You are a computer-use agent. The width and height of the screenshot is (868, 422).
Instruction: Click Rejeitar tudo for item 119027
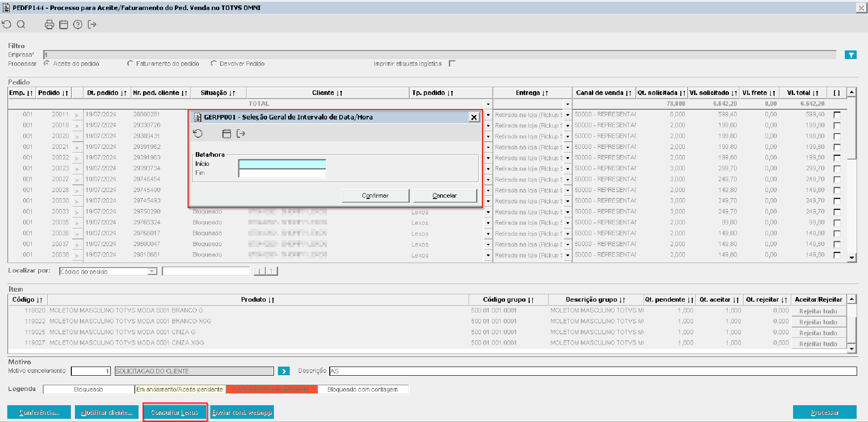(818, 344)
